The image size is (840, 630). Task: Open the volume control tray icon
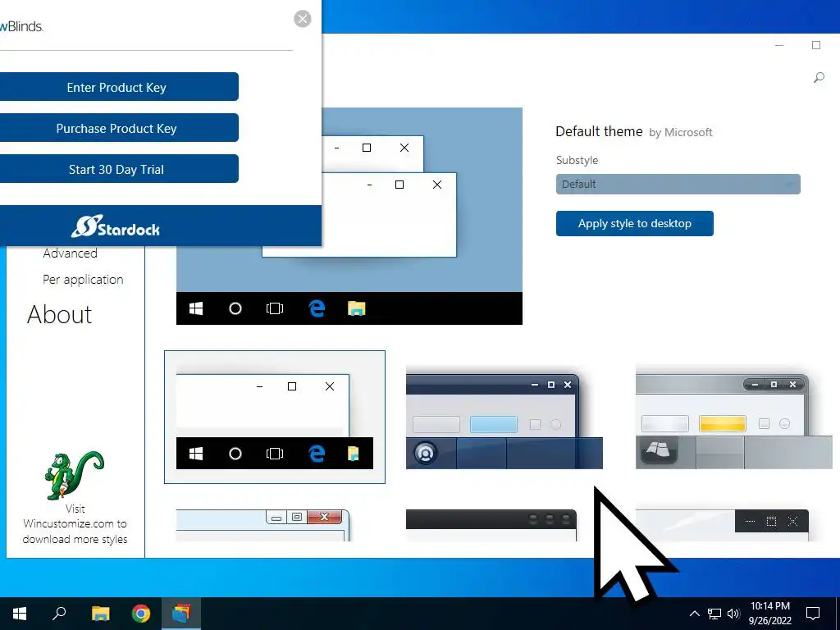[x=733, y=614]
